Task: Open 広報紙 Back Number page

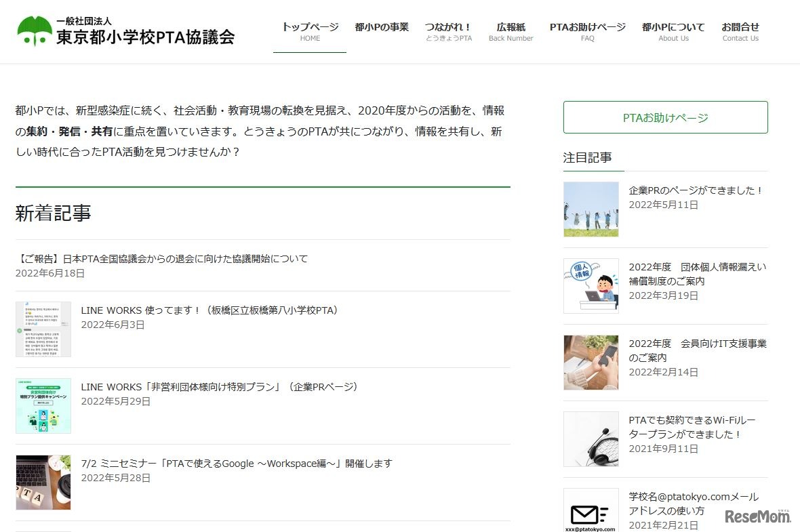Action: click(x=510, y=32)
